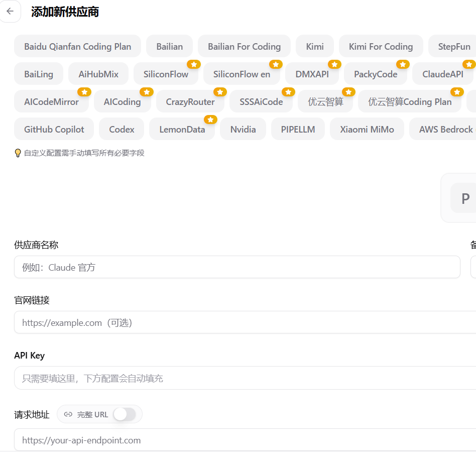The height and width of the screenshot is (469, 476).
Task: Click the star badge on LemonData
Action: pyautogui.click(x=210, y=120)
